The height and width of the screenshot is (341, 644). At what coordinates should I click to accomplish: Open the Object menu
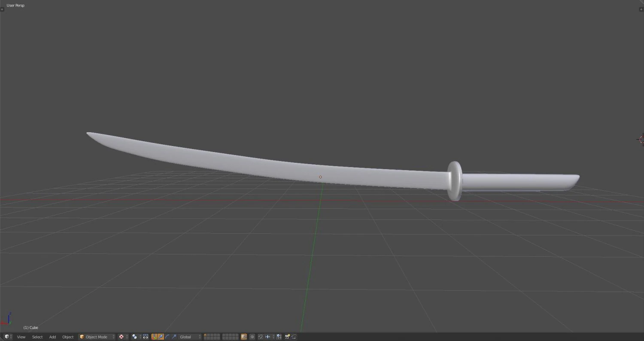click(x=68, y=337)
